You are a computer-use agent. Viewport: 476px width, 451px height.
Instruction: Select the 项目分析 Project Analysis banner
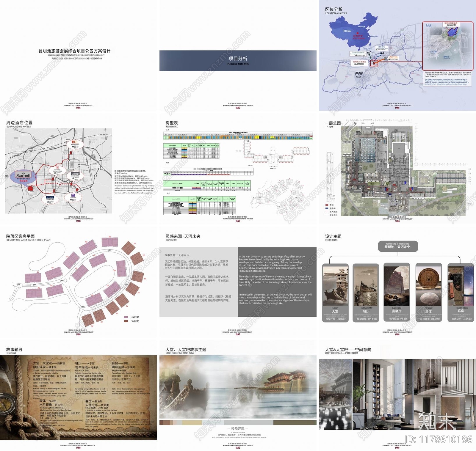pyautogui.click(x=238, y=61)
